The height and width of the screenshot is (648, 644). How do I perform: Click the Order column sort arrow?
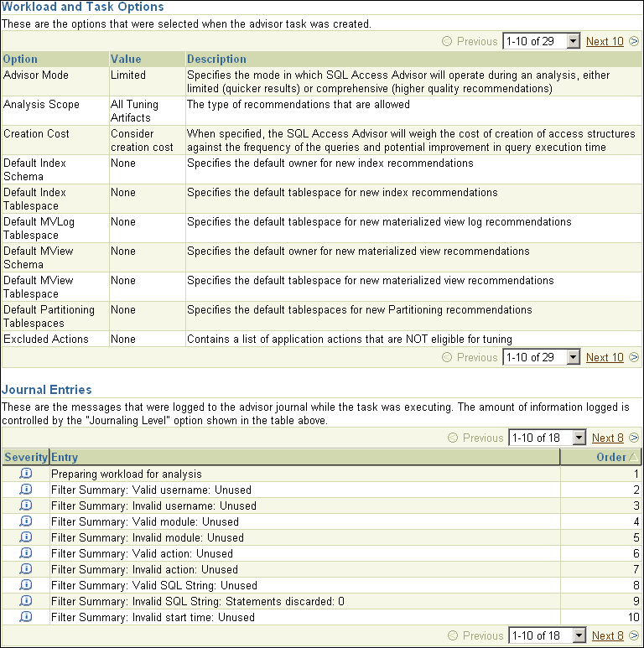click(x=633, y=458)
